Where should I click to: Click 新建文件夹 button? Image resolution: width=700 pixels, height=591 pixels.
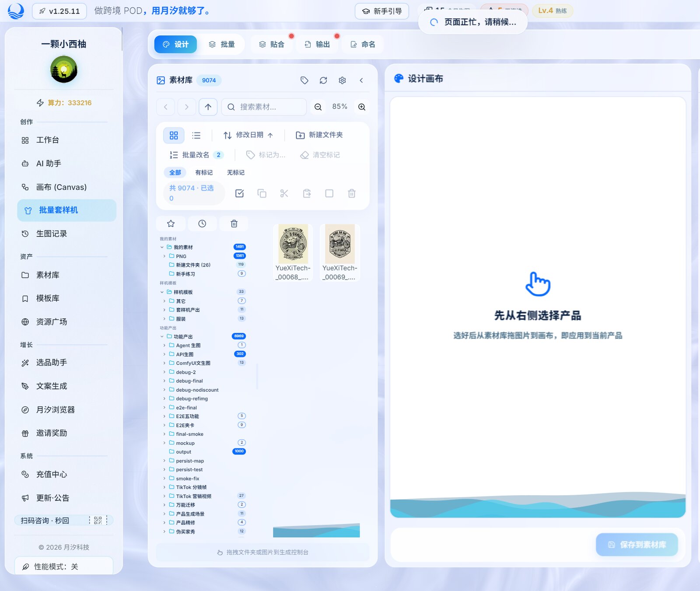pyautogui.click(x=319, y=135)
